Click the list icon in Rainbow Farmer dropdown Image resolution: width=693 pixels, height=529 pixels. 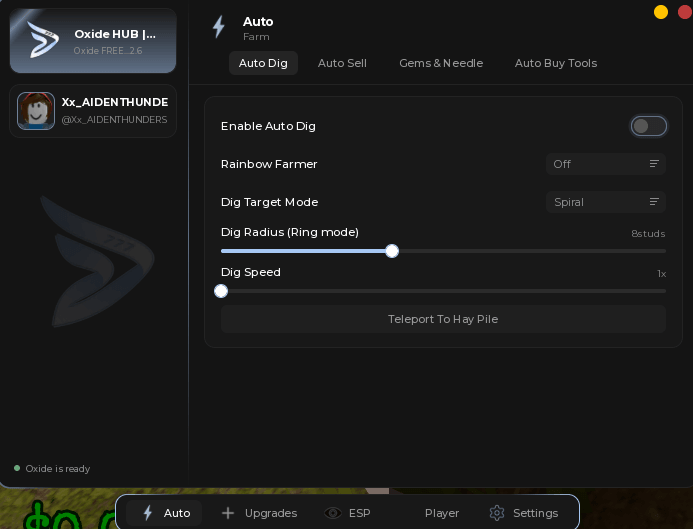[x=654, y=164]
